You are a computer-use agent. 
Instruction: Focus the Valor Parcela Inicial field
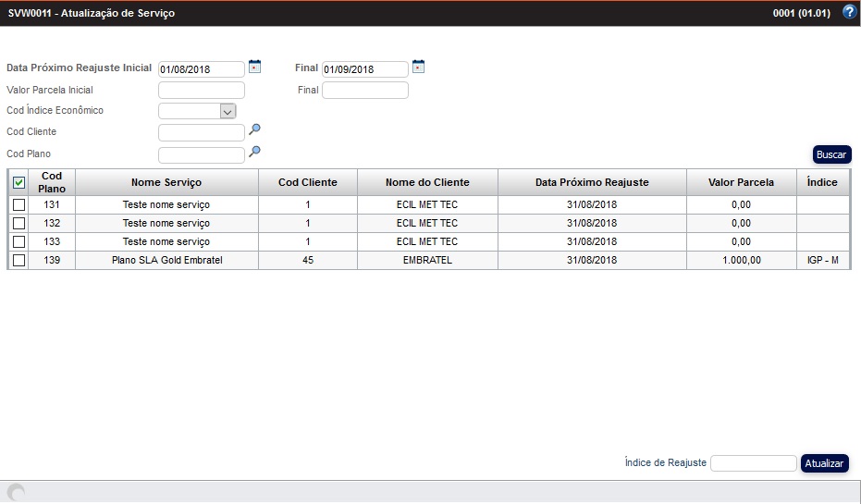click(x=202, y=91)
